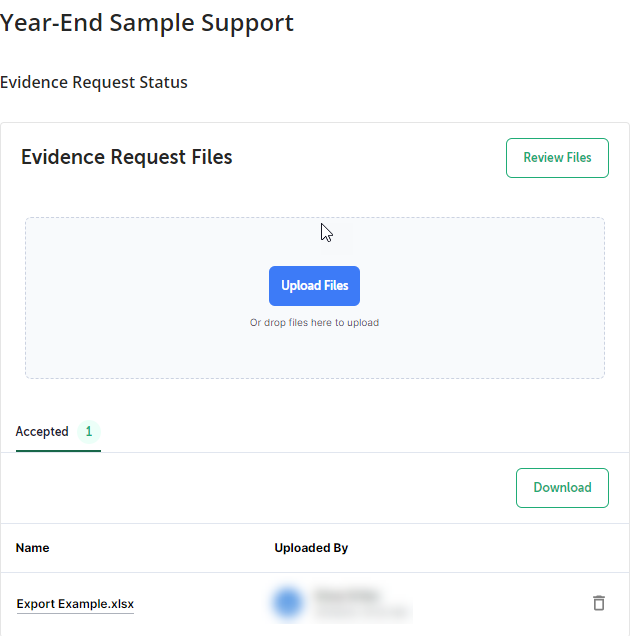Open the Export Example.xlsx file link
The width and height of the screenshot is (630, 636).
click(75, 604)
